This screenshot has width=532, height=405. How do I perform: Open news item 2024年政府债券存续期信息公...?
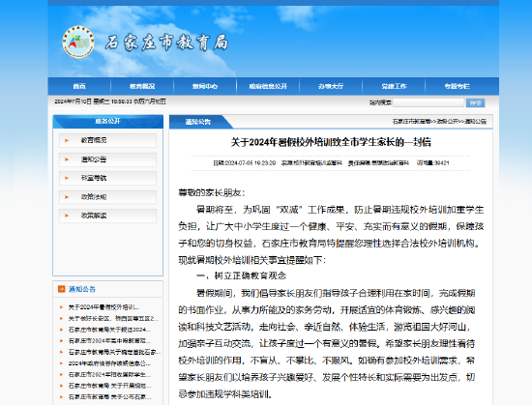point(109,363)
